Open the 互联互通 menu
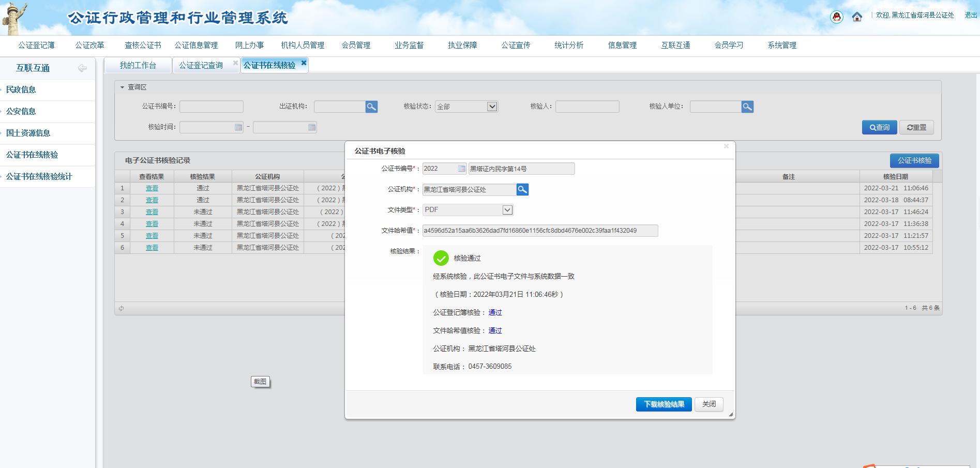The height and width of the screenshot is (468, 980). [x=675, y=45]
